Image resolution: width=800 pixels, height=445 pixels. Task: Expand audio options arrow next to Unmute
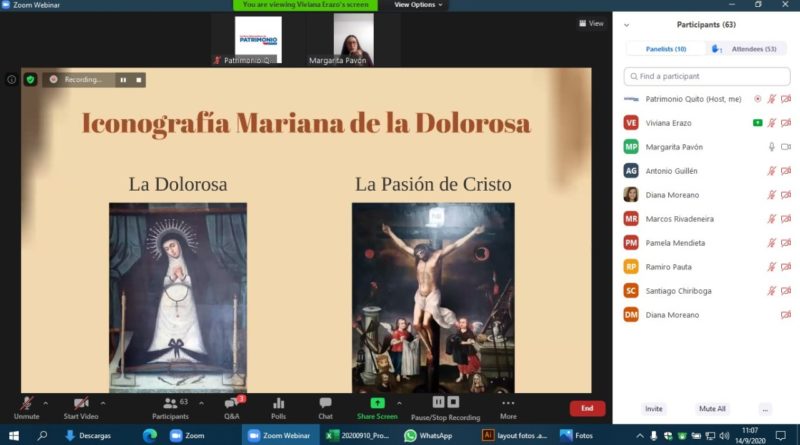45,403
